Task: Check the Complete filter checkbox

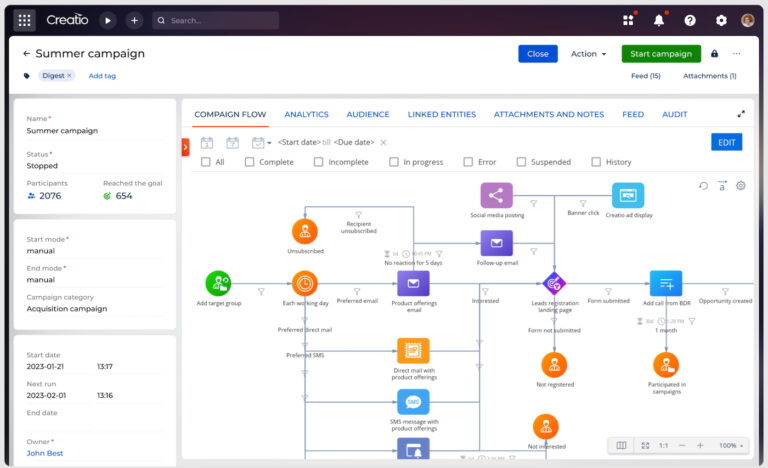Action: 249,162
